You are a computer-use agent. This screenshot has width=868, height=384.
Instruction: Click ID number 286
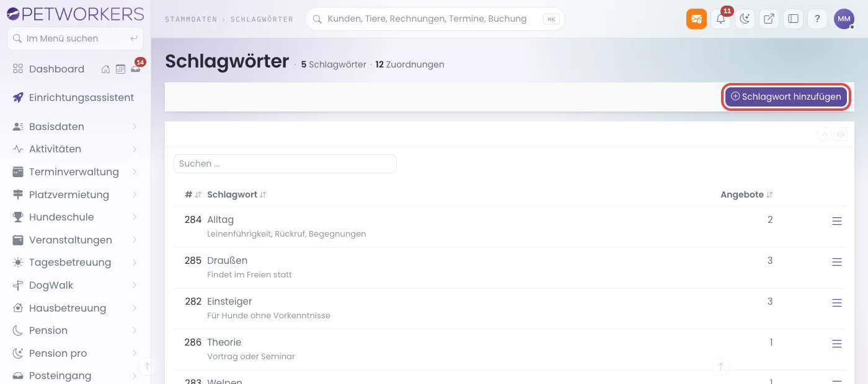[193, 343]
